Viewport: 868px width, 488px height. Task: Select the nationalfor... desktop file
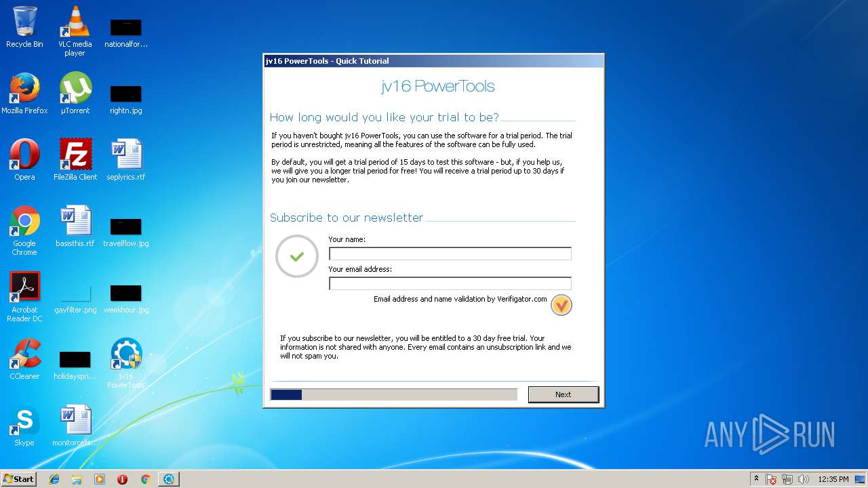125,33
